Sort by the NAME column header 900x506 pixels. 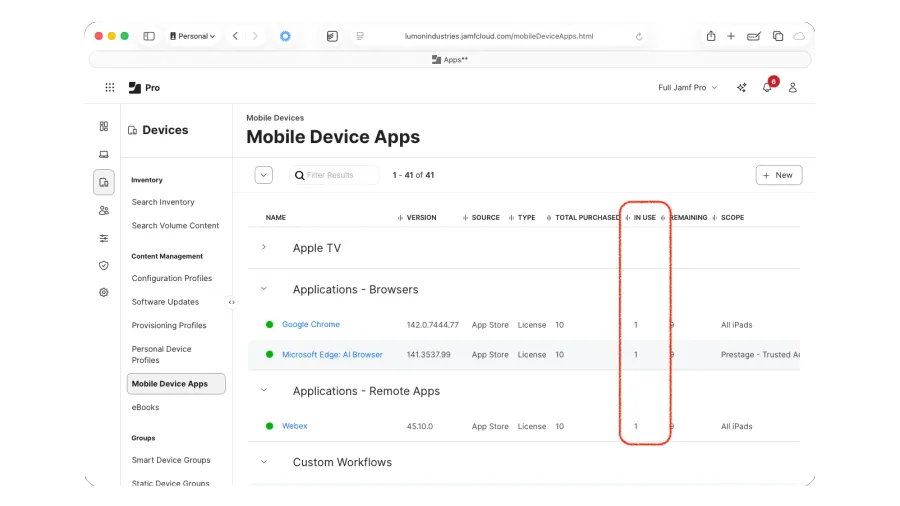coord(276,217)
